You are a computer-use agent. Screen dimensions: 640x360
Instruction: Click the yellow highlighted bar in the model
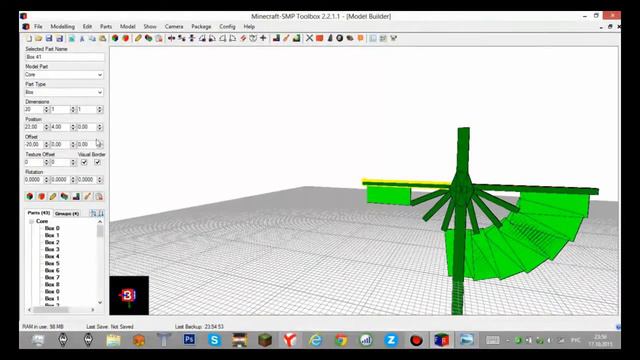tap(407, 182)
